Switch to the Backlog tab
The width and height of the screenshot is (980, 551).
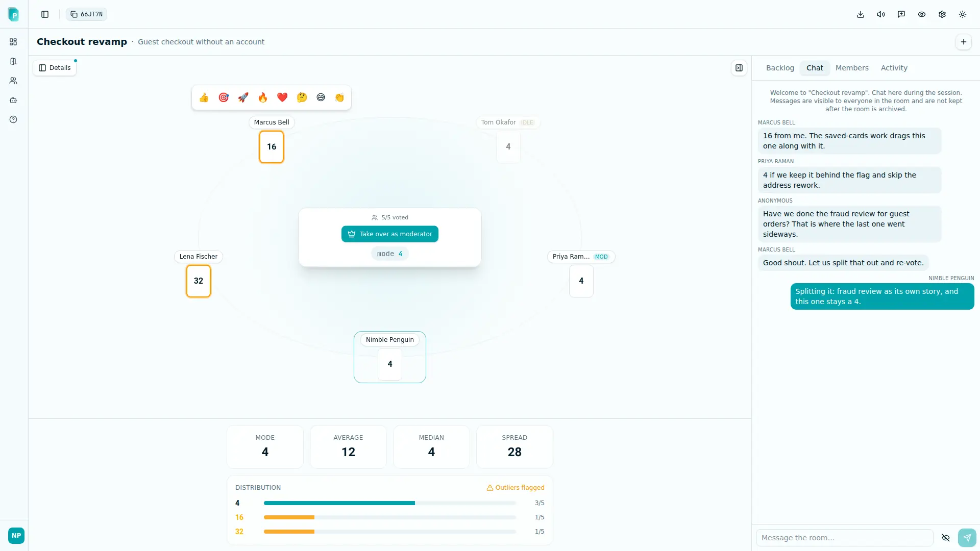pos(780,68)
